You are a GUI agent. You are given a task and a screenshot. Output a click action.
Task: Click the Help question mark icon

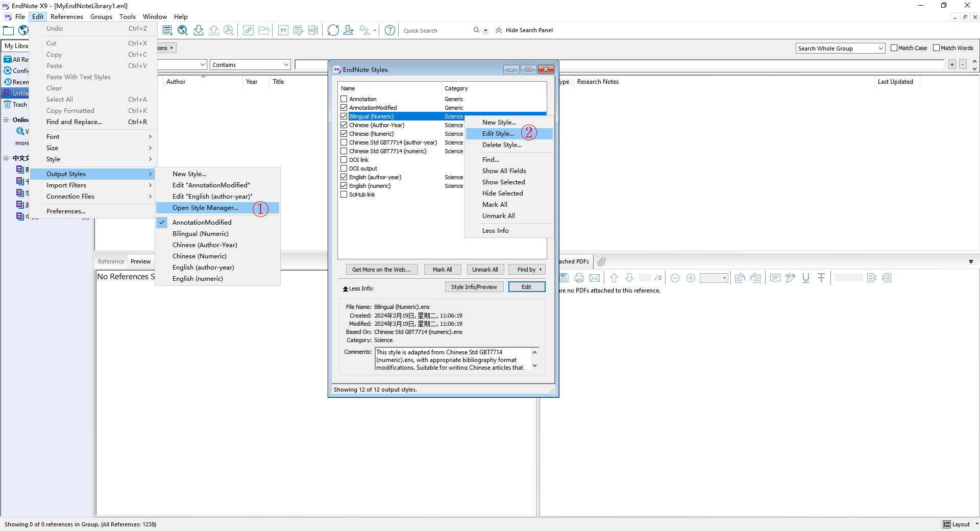point(389,30)
